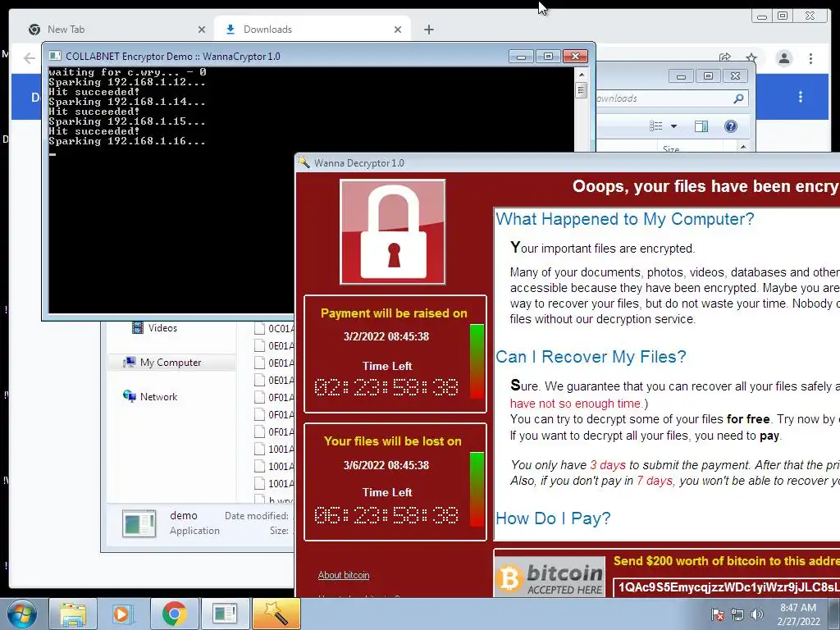Switch to the Downloads browser tab
Screen dimensions: 840x630
click(x=313, y=30)
